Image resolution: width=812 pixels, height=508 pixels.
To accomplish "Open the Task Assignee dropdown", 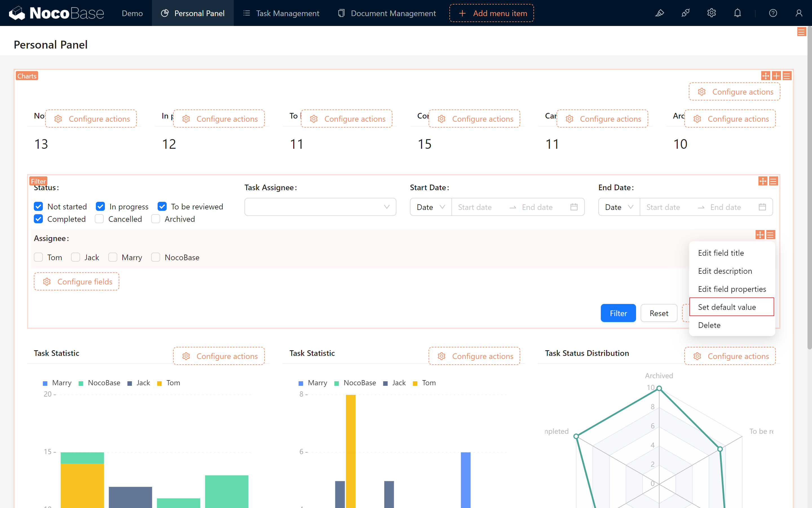I will point(320,207).
